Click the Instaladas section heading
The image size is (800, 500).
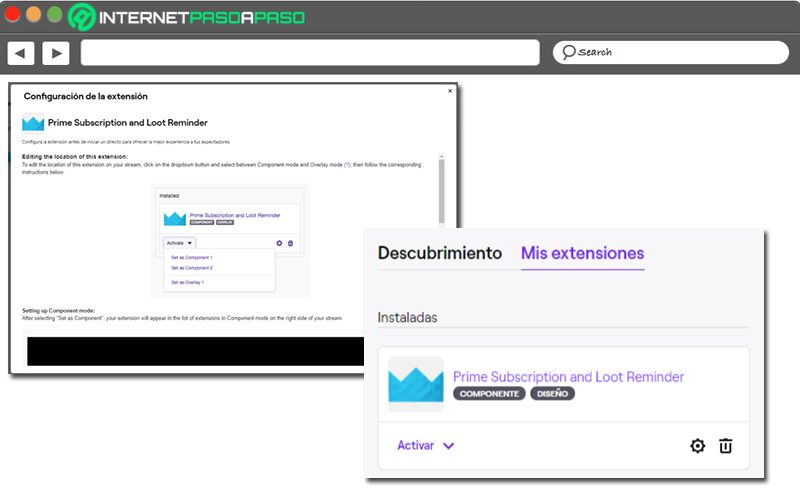[x=407, y=317]
